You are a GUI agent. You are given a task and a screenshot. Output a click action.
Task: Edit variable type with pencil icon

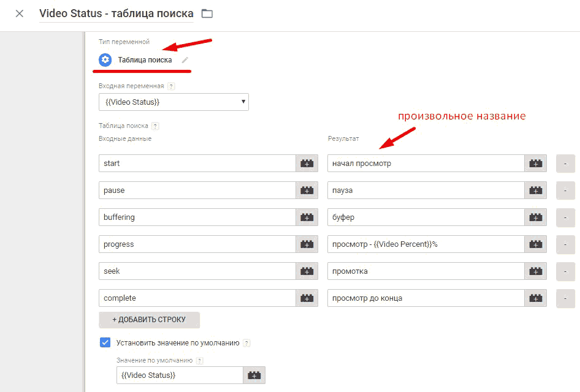pyautogui.click(x=185, y=60)
